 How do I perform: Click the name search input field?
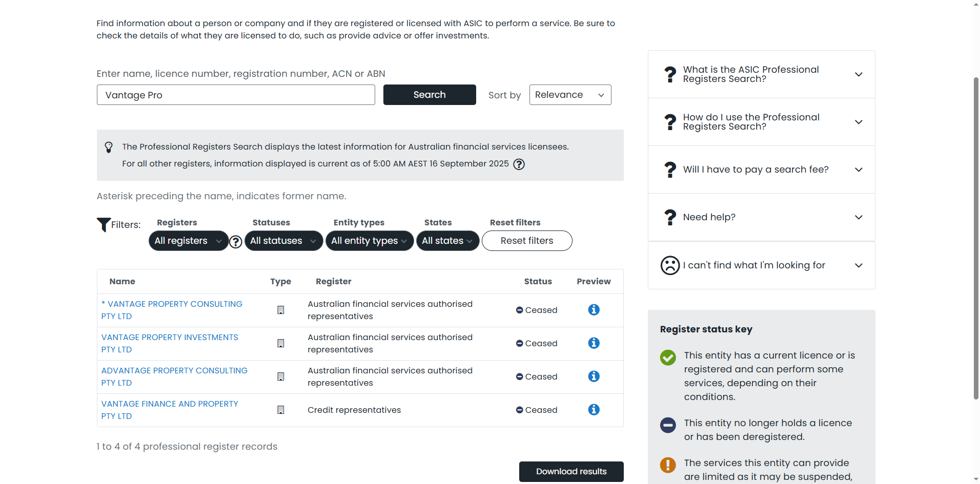click(x=236, y=95)
